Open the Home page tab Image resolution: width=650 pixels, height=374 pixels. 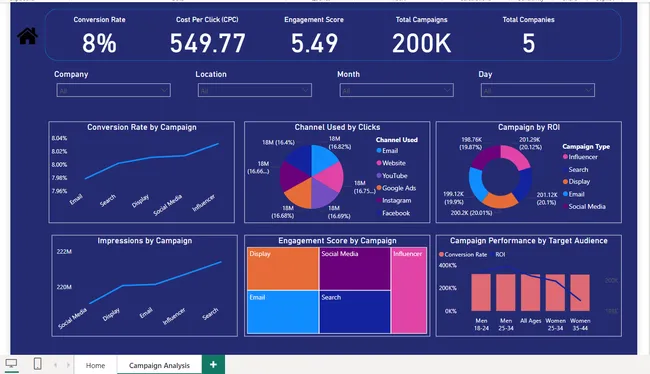(95, 365)
